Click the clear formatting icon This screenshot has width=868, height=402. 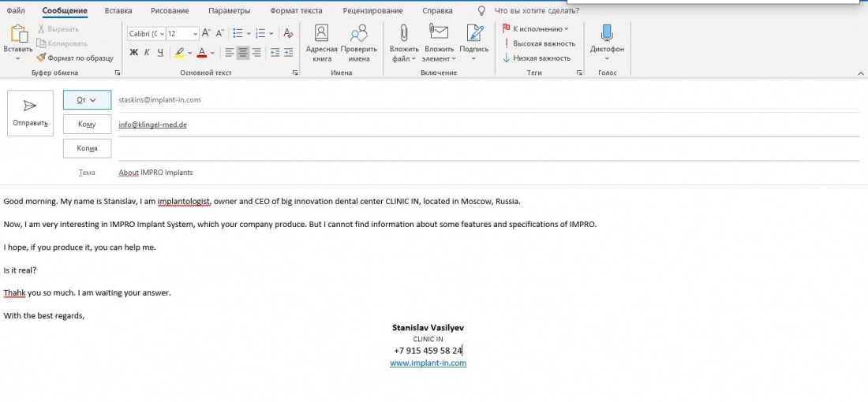point(288,33)
